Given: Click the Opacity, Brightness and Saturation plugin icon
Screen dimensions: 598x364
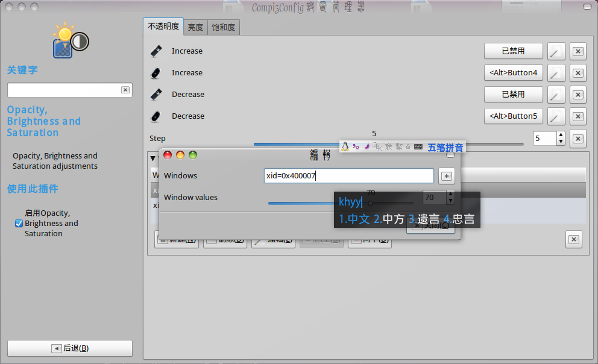Looking at the screenshot, I should (x=71, y=40).
